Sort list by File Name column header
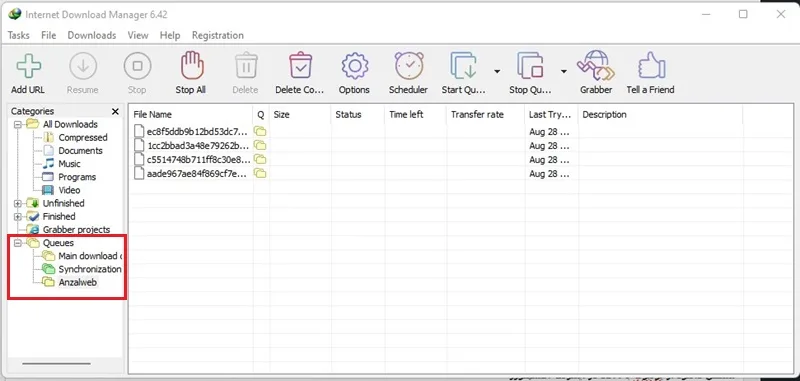Screen dimensions: 800x381 point(191,115)
